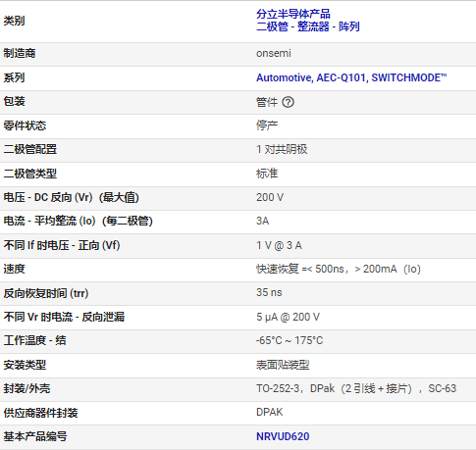
Task: Click the 停产 part status value
Action: click(x=267, y=125)
